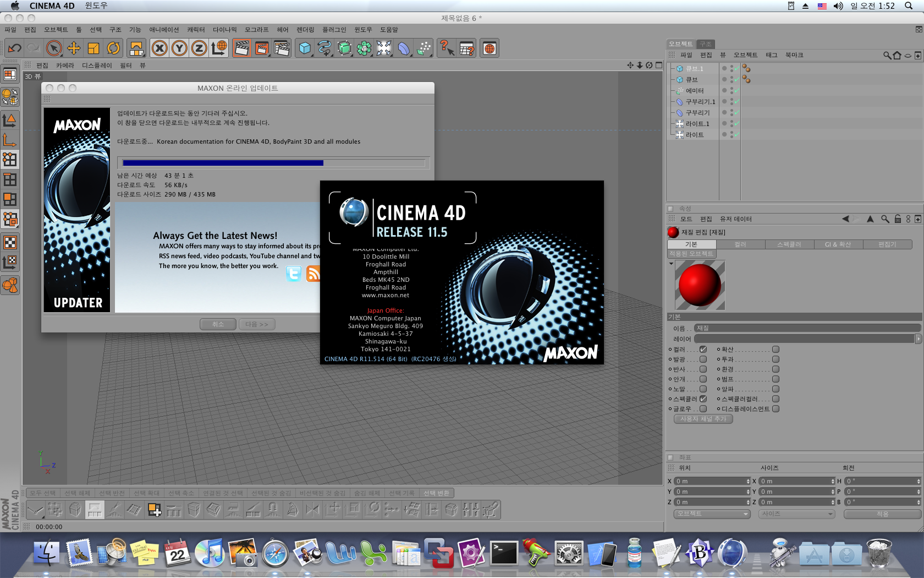Image resolution: width=924 pixels, height=578 pixels.
Task: Click the X position stepper arrows
Action: [x=748, y=481]
